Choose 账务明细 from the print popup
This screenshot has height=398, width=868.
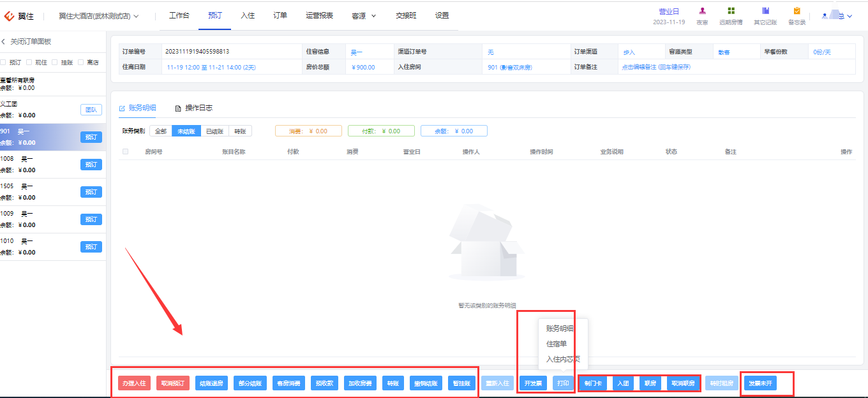click(x=560, y=328)
